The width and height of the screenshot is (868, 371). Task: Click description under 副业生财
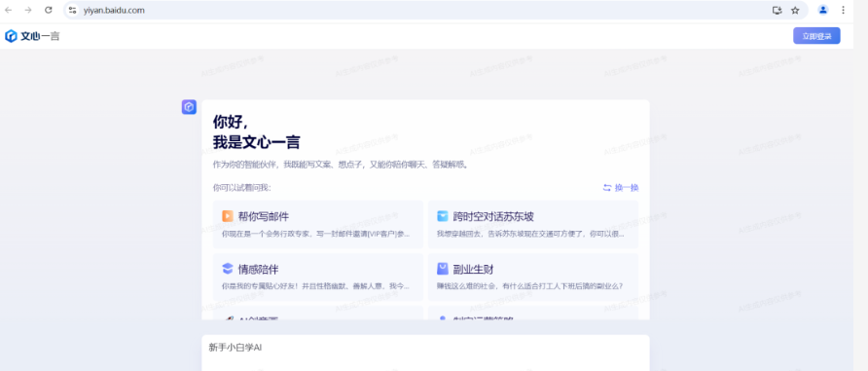(x=529, y=286)
